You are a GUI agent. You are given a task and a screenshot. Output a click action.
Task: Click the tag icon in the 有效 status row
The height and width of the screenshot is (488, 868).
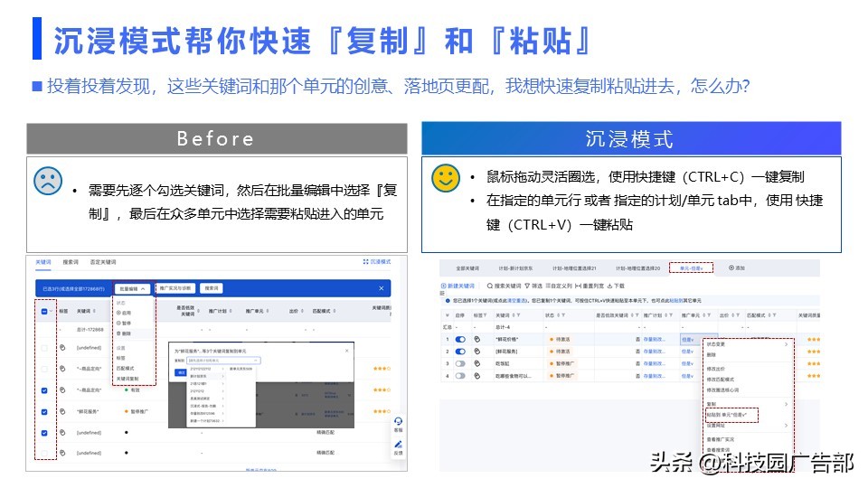(x=62, y=390)
